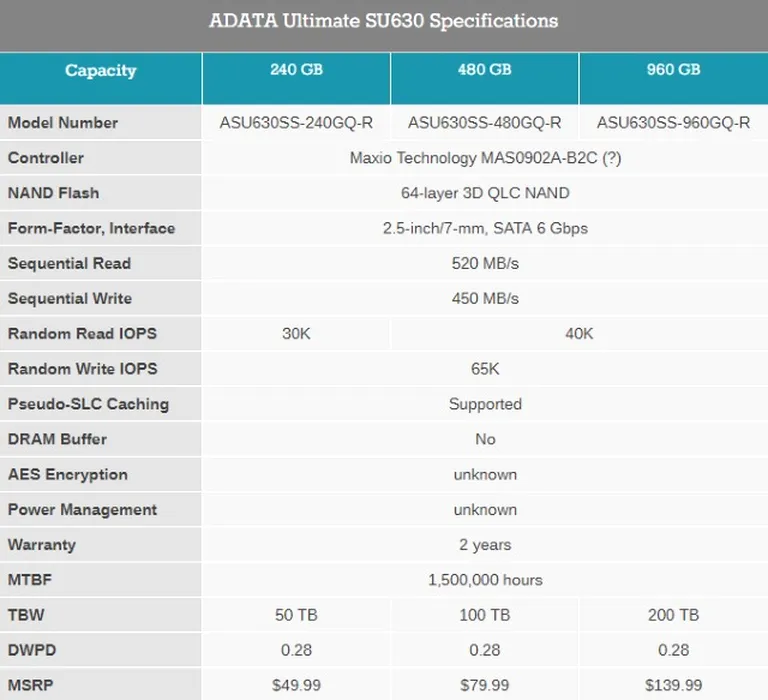The image size is (768, 700).
Task: Click the 'Random Read IOPS' row label
Action: click(82, 334)
